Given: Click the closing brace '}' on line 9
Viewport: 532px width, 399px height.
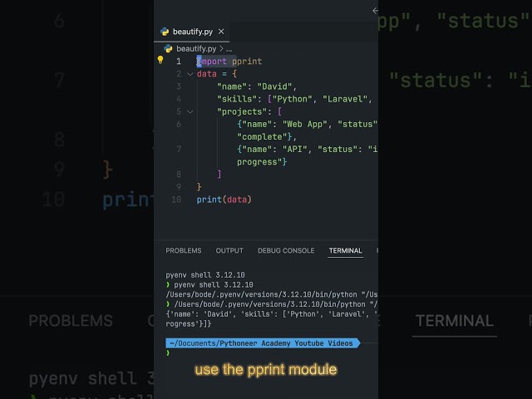Looking at the screenshot, I should tap(199, 187).
